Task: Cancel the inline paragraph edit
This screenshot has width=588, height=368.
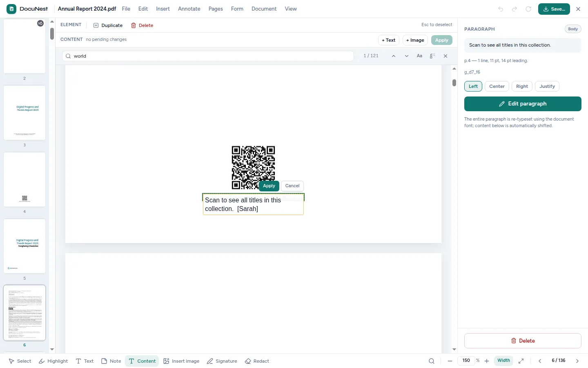Action: click(292, 186)
